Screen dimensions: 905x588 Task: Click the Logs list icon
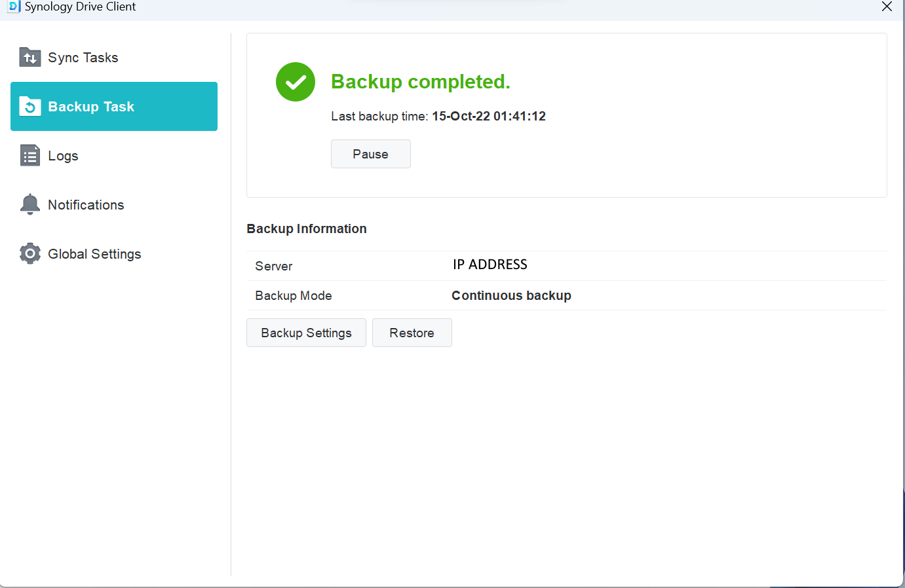click(30, 155)
